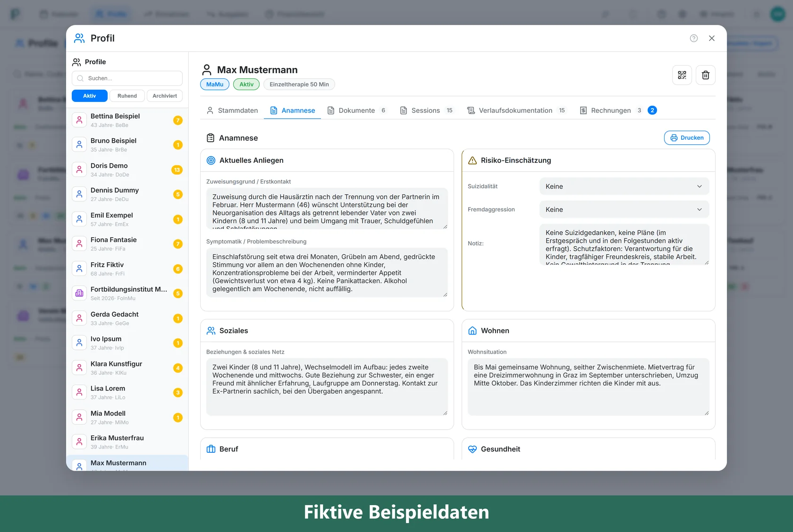Click the Drucken button
The width and height of the screenshot is (793, 532).
(687, 138)
